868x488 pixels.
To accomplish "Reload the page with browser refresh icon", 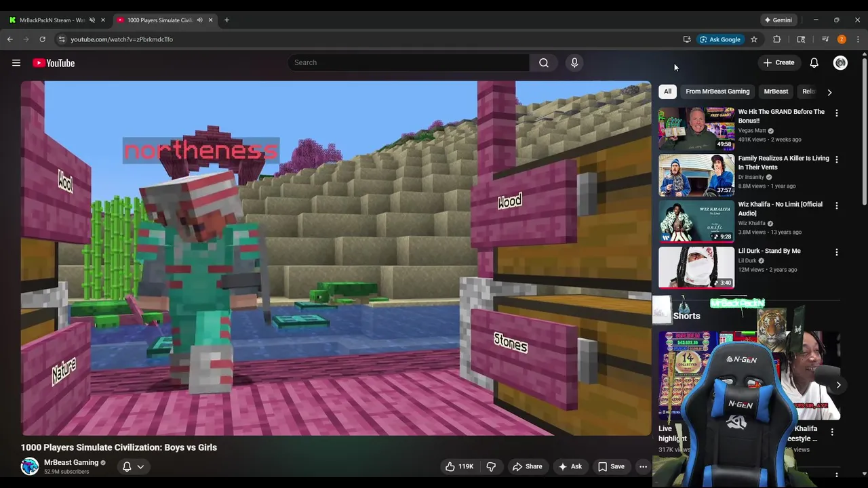I will point(43,39).
